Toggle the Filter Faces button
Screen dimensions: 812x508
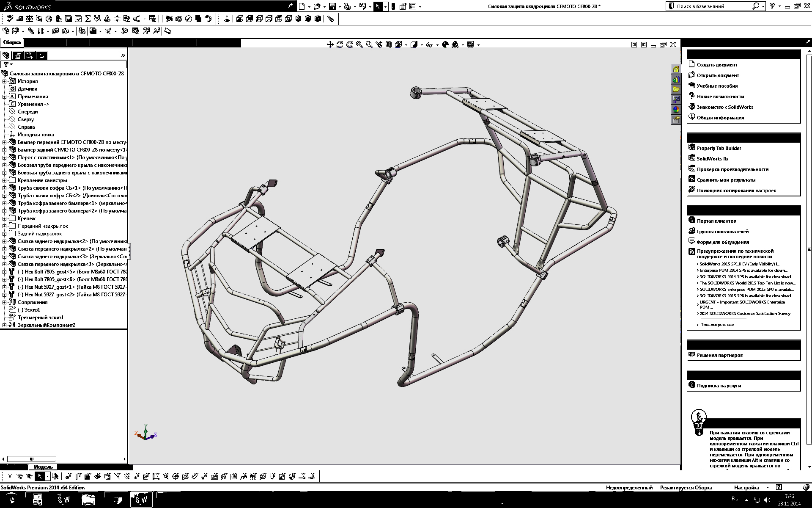coord(88,476)
